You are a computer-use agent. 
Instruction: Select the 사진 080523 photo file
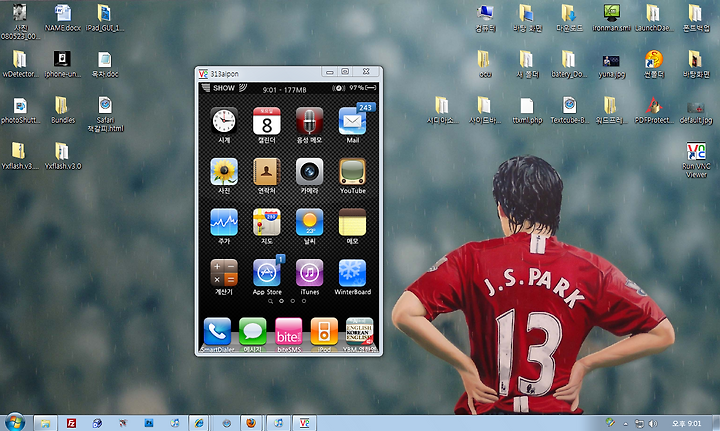[20, 22]
